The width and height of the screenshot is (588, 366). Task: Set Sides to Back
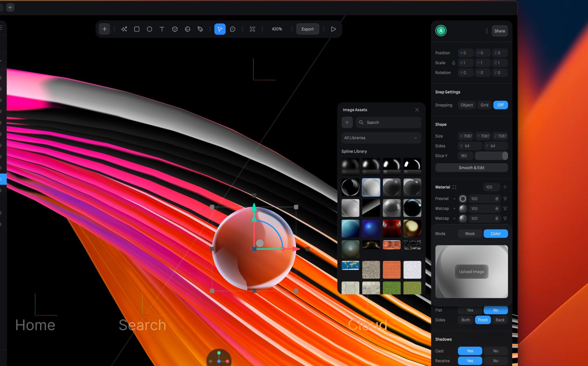click(x=500, y=320)
